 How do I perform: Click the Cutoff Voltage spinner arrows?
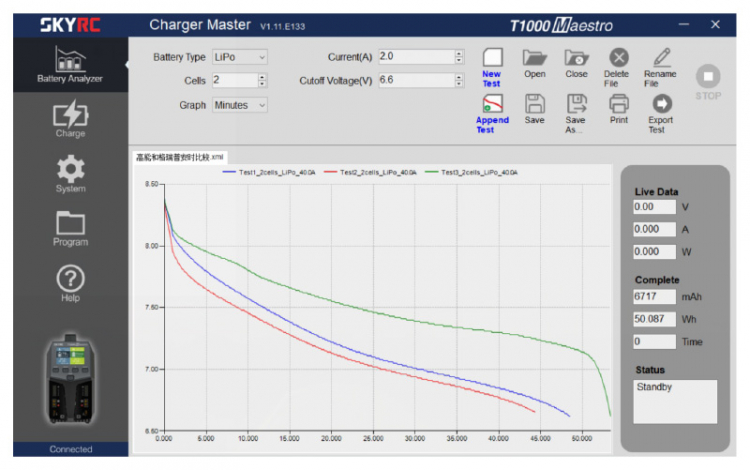pos(459,80)
